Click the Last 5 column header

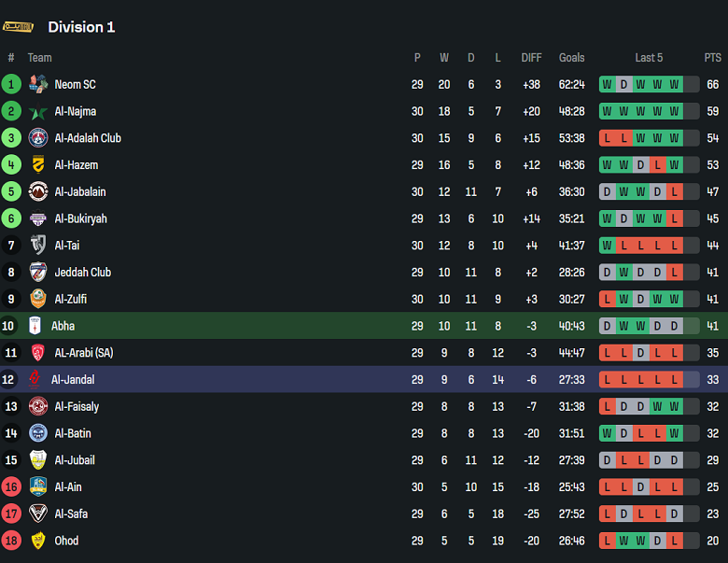coord(649,58)
